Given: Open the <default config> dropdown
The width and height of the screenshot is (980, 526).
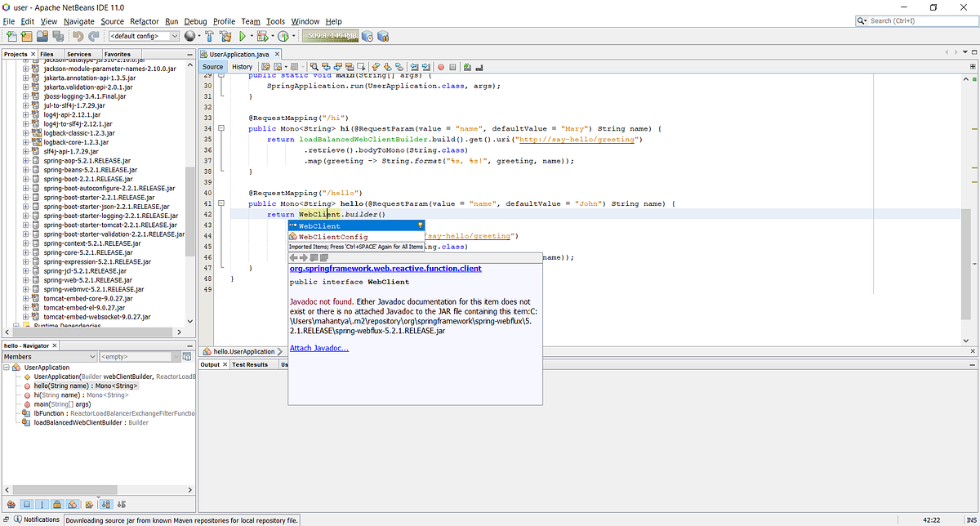Looking at the screenshot, I should (x=174, y=35).
